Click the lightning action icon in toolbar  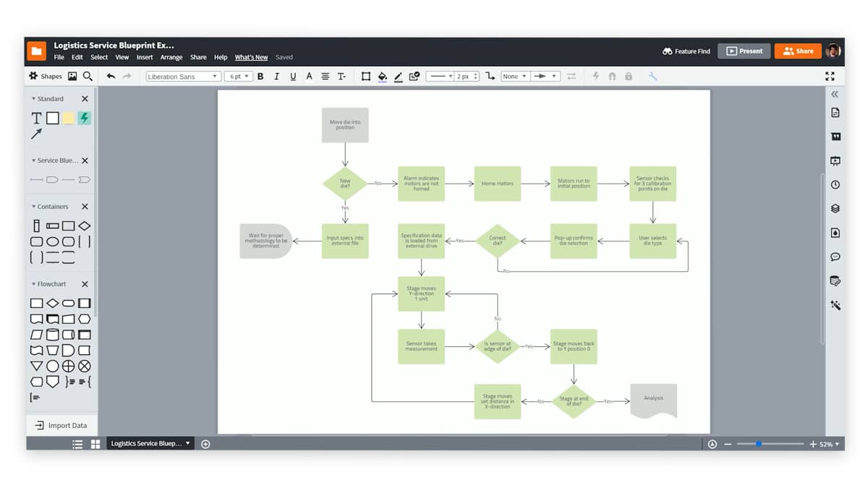tap(596, 76)
